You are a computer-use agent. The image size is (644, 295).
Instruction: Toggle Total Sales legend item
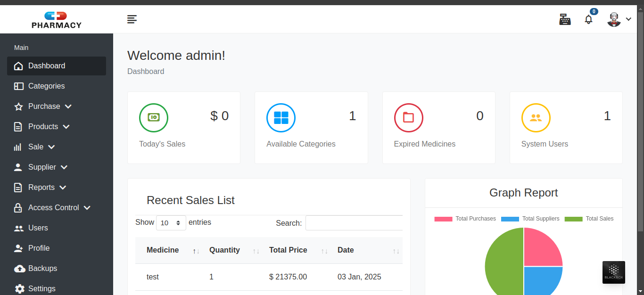589,219
